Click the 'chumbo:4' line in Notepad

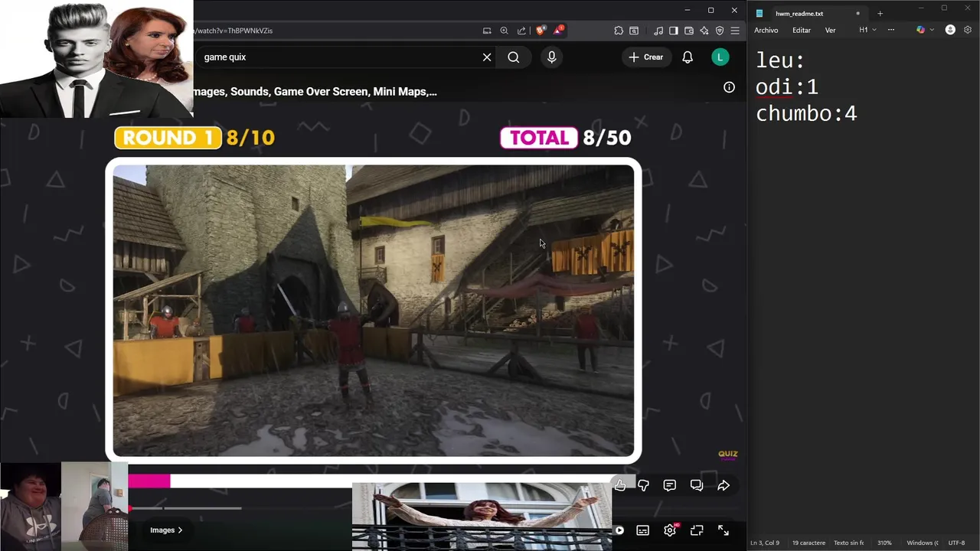click(806, 114)
